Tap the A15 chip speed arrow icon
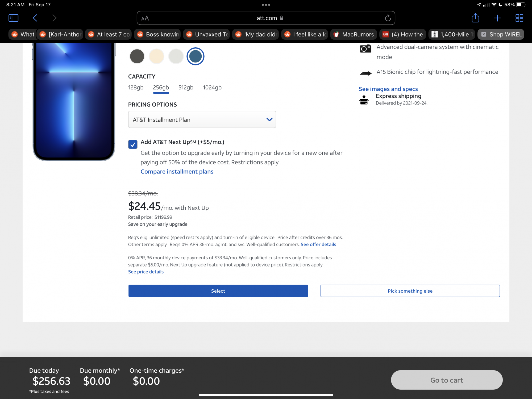532x399 pixels. click(365, 73)
